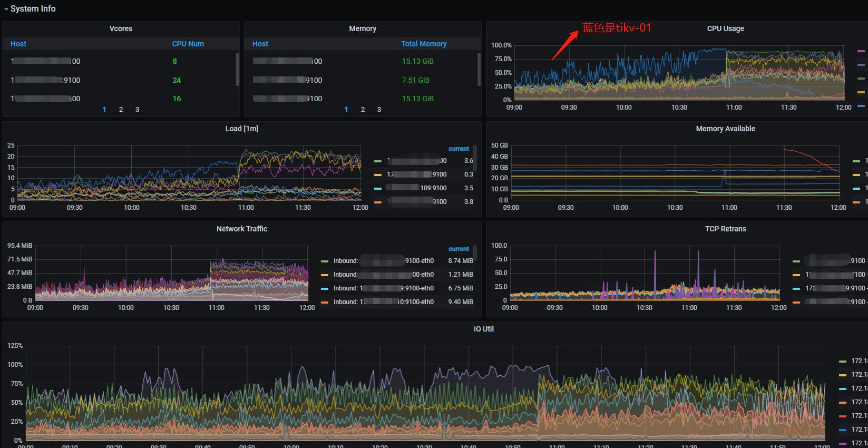Sort the Vcores table by Host column
Viewport: 868px width, 448px height.
tap(18, 44)
